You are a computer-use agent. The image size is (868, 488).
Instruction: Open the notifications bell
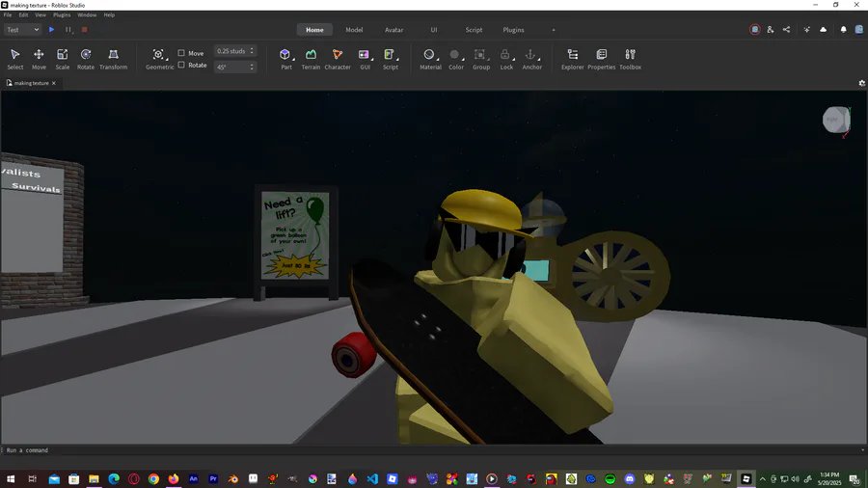[x=843, y=30]
